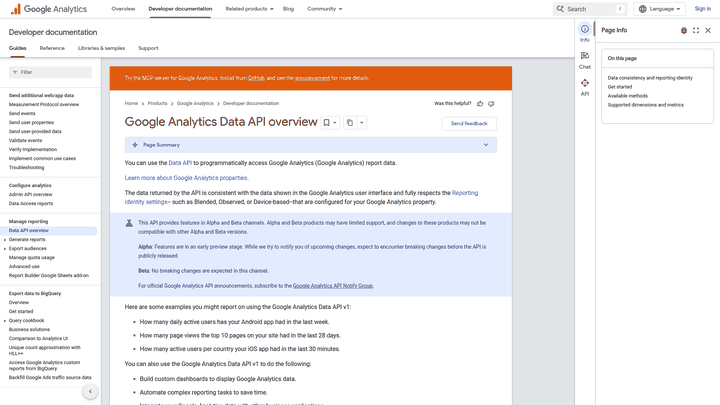Open Manage quota usage in sidebar

(32, 258)
